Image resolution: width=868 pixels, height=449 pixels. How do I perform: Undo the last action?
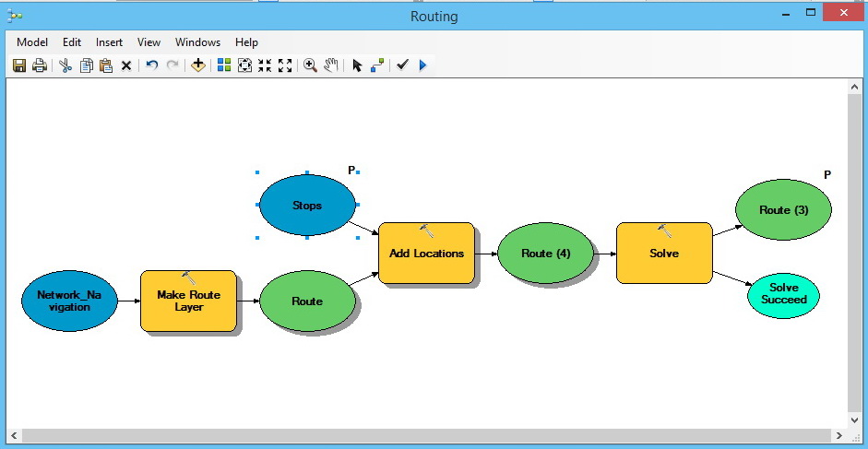pos(151,65)
